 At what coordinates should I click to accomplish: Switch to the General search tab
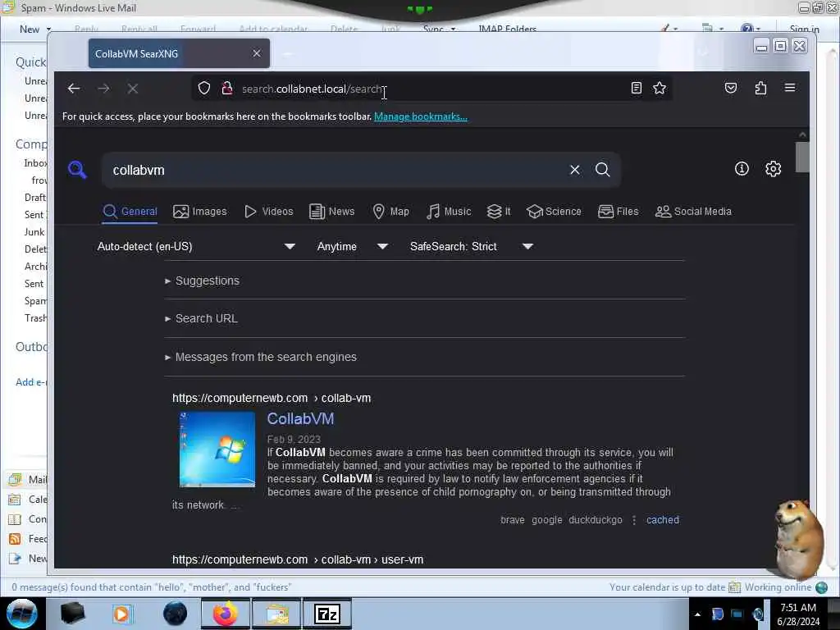coord(130,212)
